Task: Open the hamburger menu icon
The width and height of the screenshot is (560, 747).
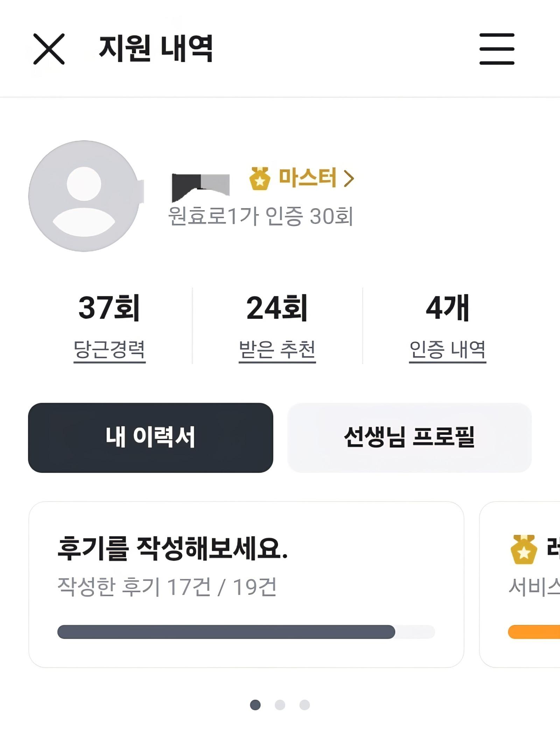Action: (497, 49)
